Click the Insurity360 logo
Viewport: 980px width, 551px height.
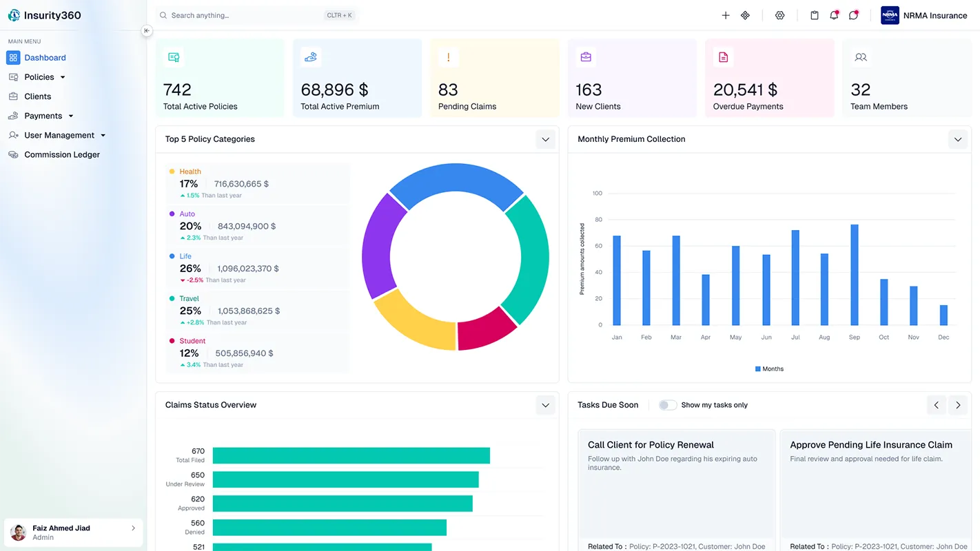(x=44, y=14)
